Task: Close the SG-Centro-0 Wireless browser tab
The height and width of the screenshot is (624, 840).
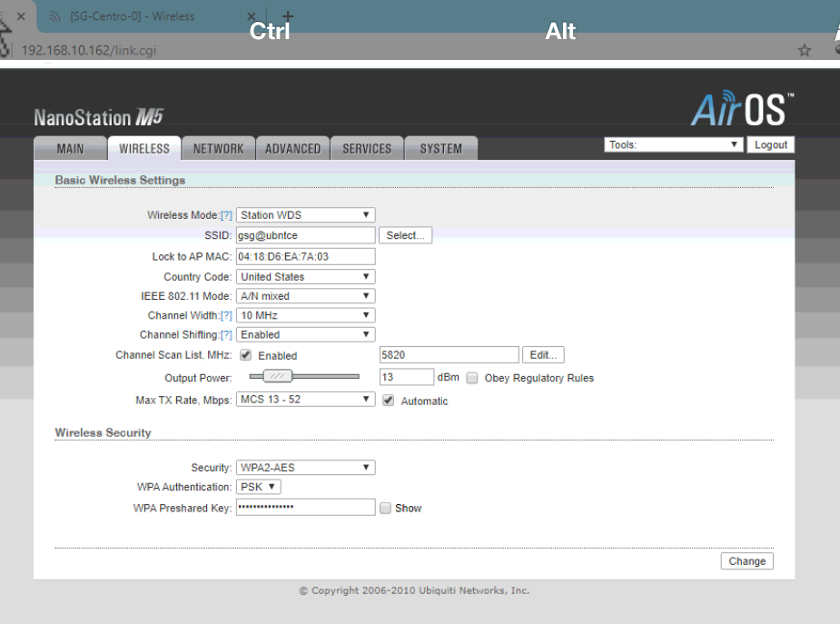Action: click(x=252, y=16)
